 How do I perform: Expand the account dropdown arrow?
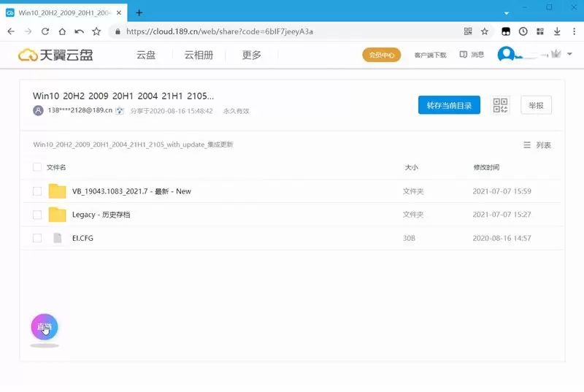coord(569,54)
